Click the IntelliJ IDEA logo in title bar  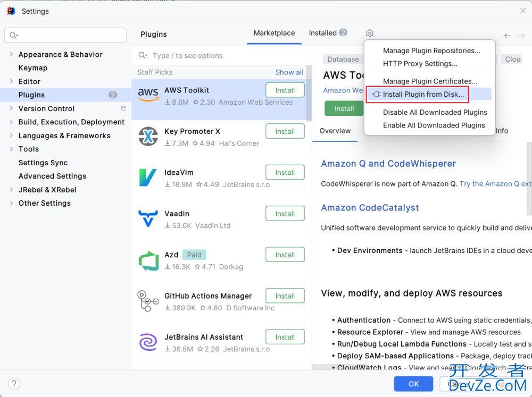click(x=11, y=11)
